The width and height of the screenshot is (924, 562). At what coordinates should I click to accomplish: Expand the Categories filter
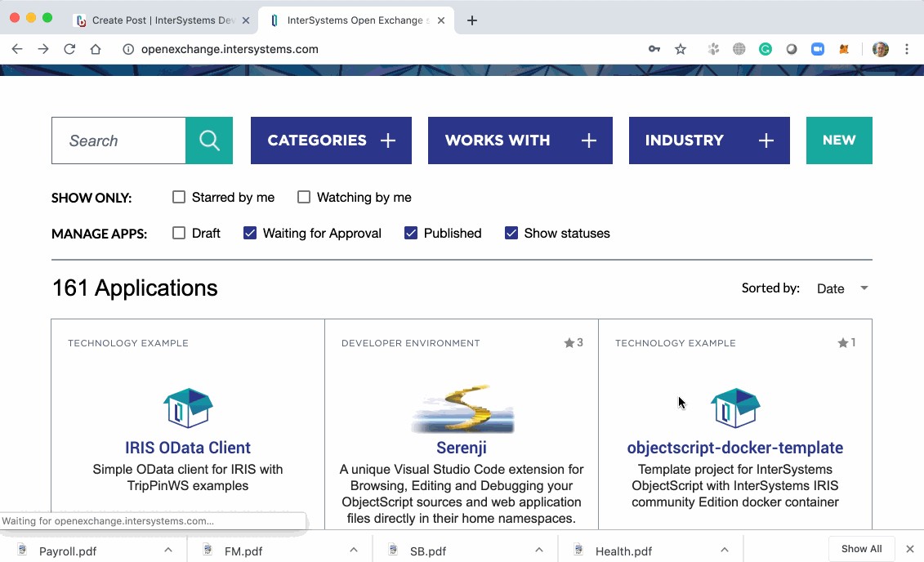[331, 140]
